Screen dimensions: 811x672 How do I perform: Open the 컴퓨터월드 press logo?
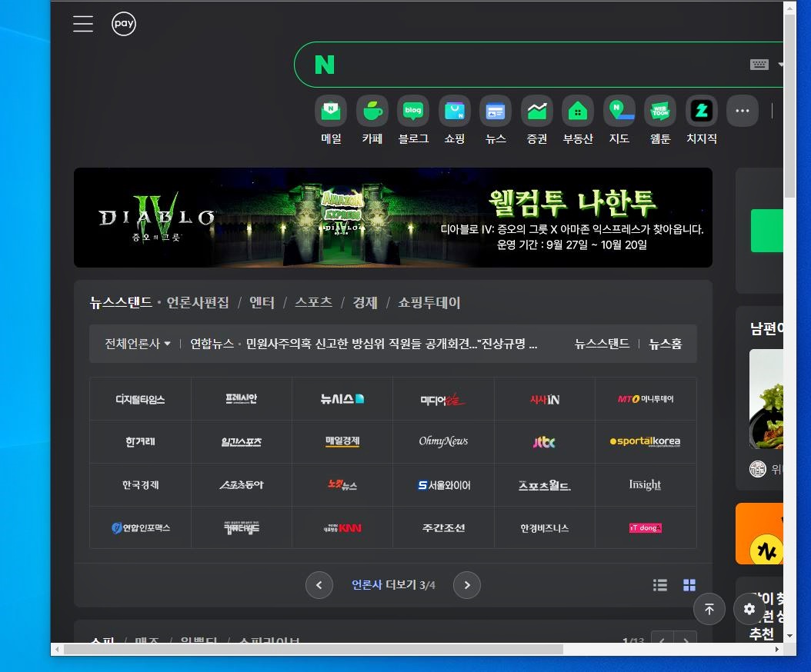point(241,527)
